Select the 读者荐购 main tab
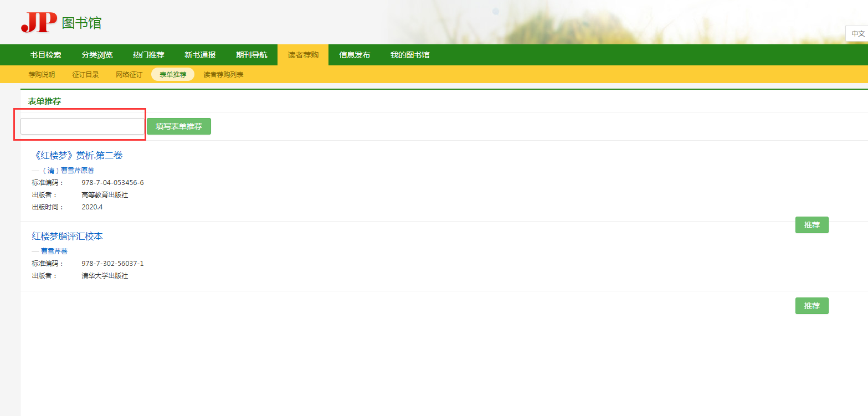 point(303,55)
